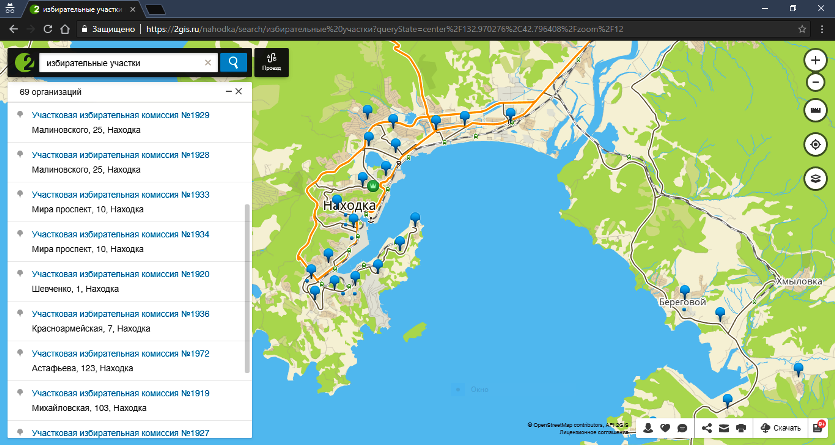Click the 2GIS green logo
The height and width of the screenshot is (445, 835).
pyautogui.click(x=24, y=63)
